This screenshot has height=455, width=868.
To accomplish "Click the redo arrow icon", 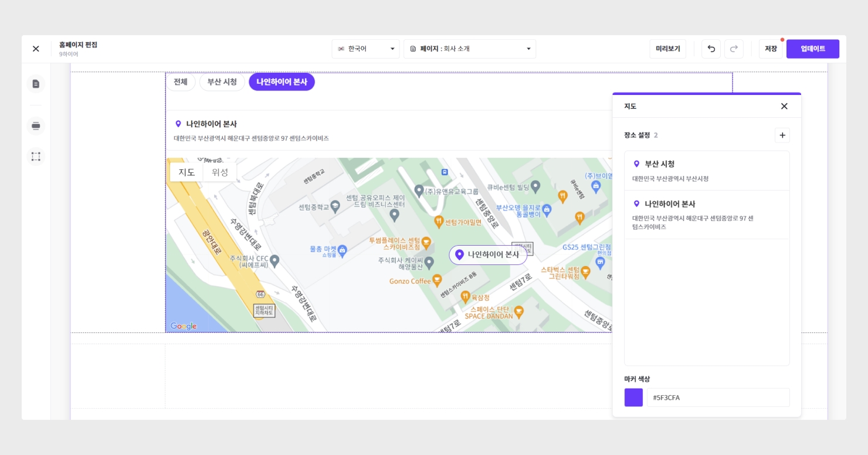I will point(734,49).
